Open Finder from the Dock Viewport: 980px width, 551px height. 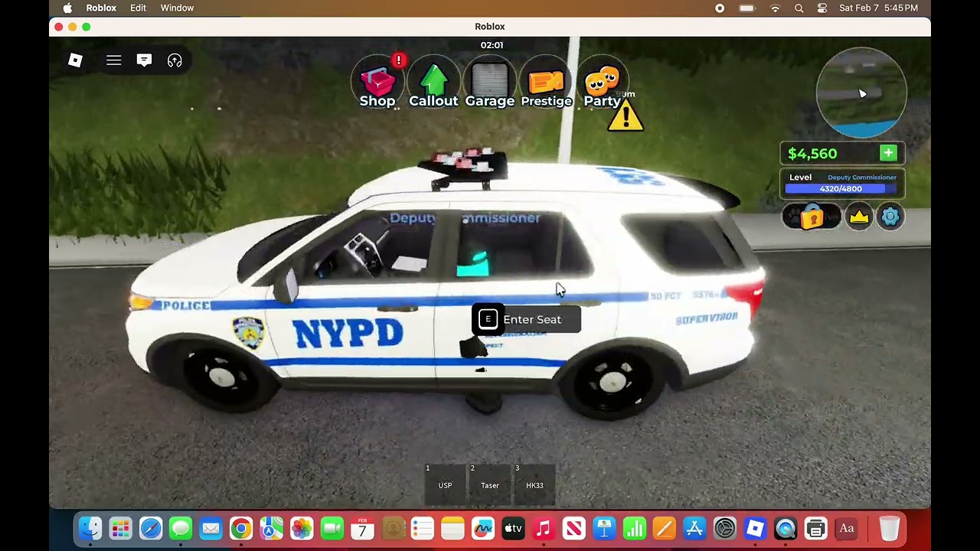tap(90, 528)
